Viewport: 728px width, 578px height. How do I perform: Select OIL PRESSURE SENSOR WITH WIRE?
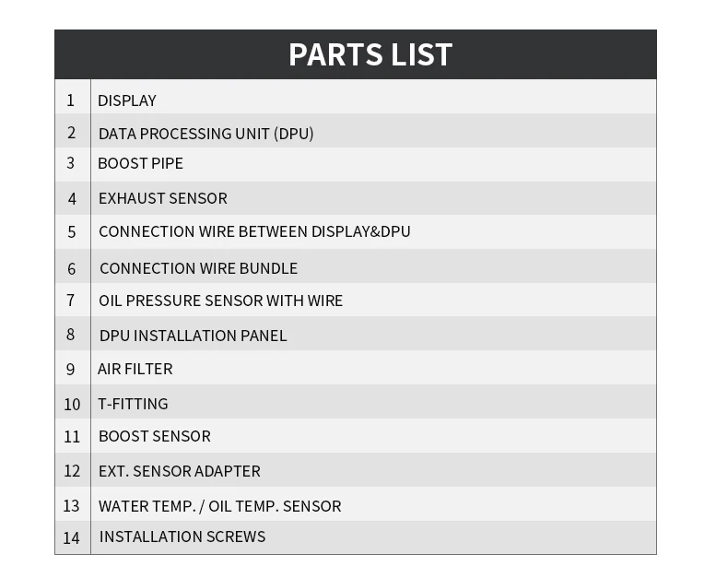[220, 301]
